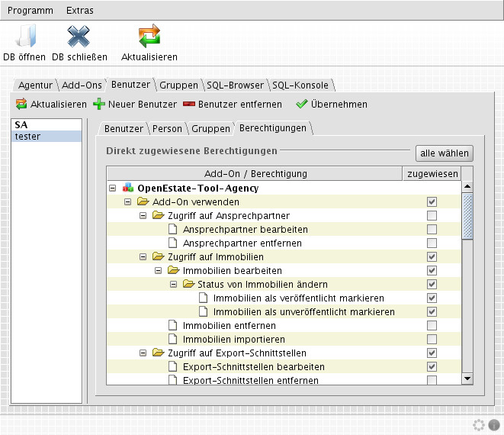Open the Person sub-tab

click(x=167, y=128)
